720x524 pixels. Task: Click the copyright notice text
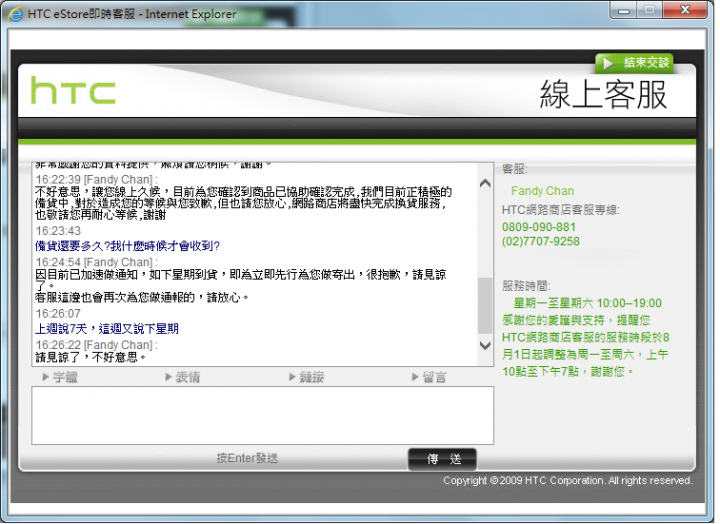(568, 480)
